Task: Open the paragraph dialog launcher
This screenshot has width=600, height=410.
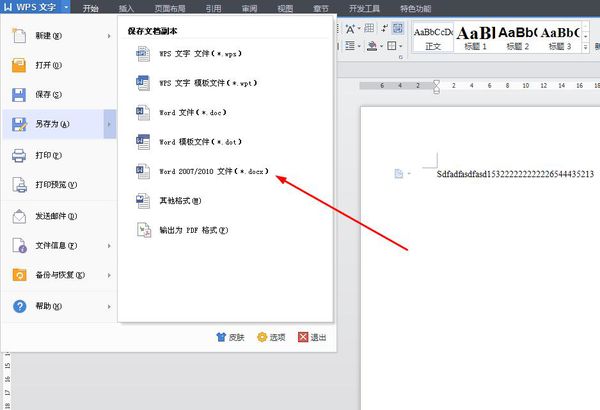Action: [x=401, y=57]
